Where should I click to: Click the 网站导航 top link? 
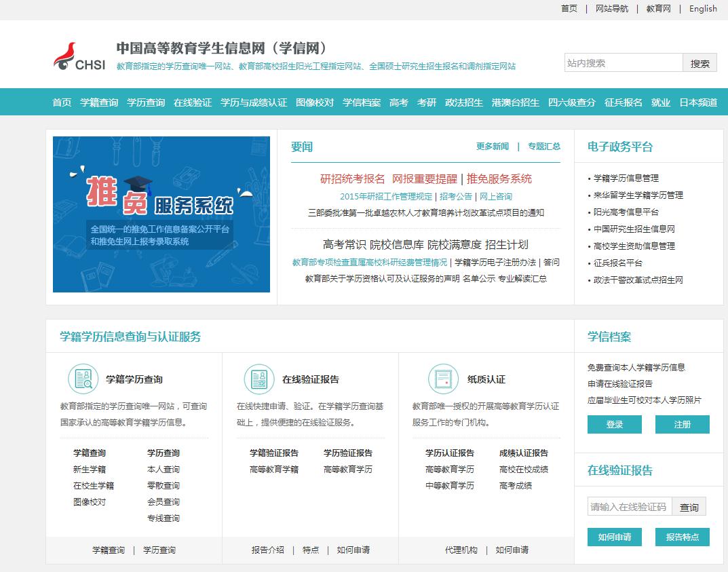[612, 8]
